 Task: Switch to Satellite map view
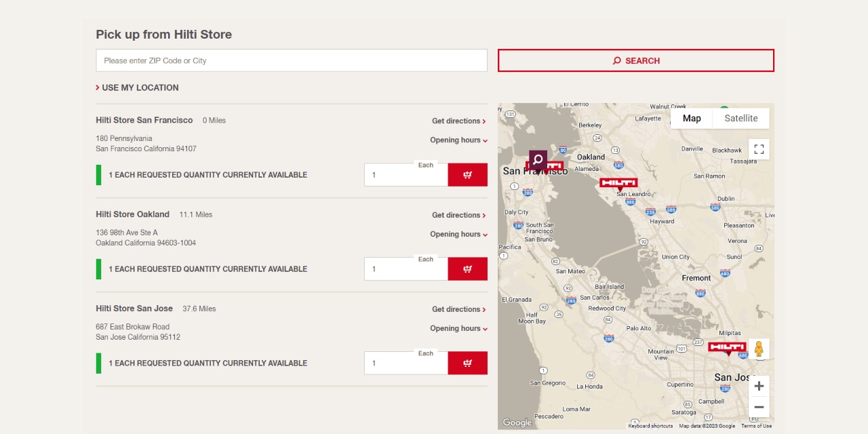point(741,118)
